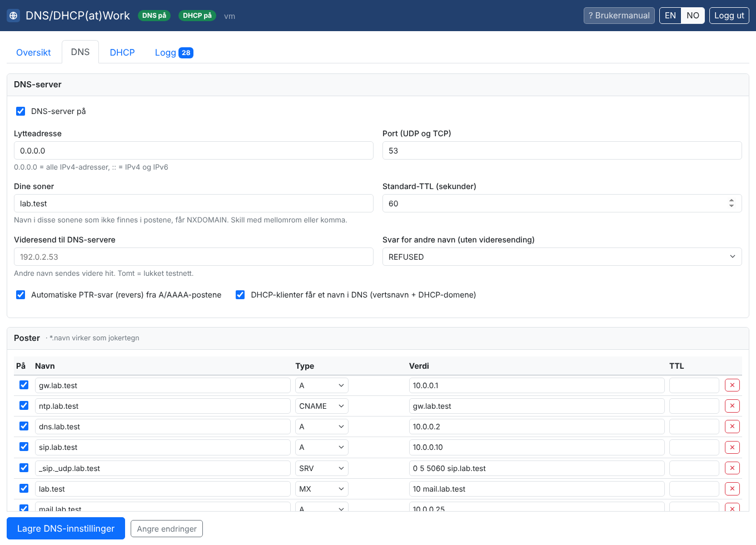Delete the dns.lab.test record row
This screenshot has width=756, height=545.
732,427
